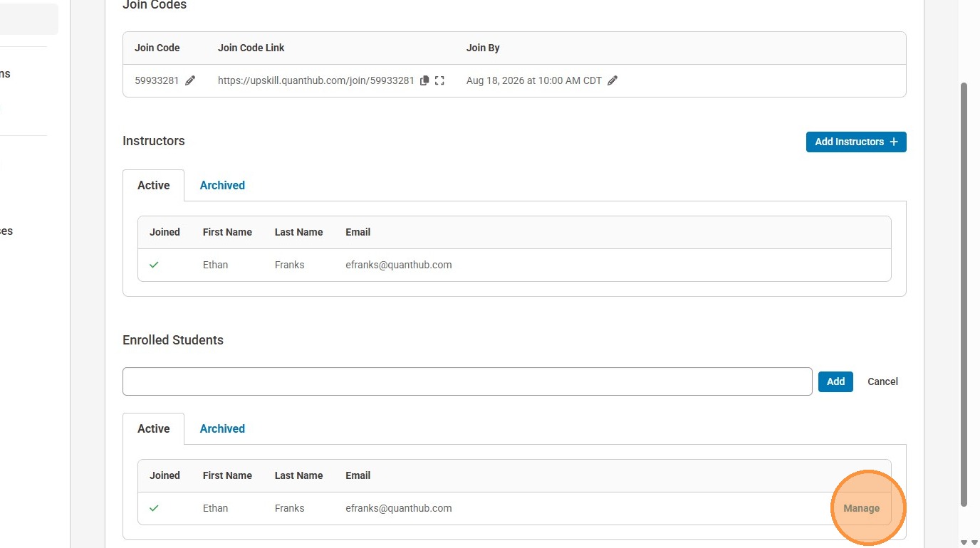Expand the join code link to fullscreen
The height and width of the screenshot is (548, 980).
[x=439, y=81]
